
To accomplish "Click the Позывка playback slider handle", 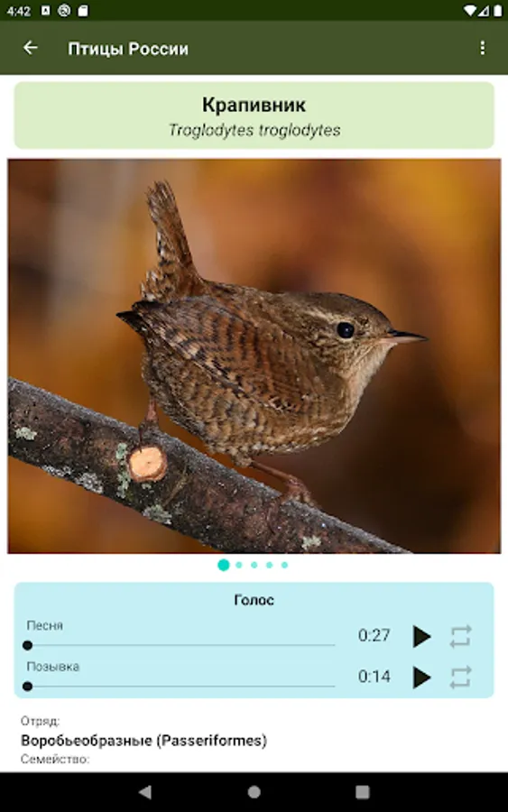I will point(28,687).
